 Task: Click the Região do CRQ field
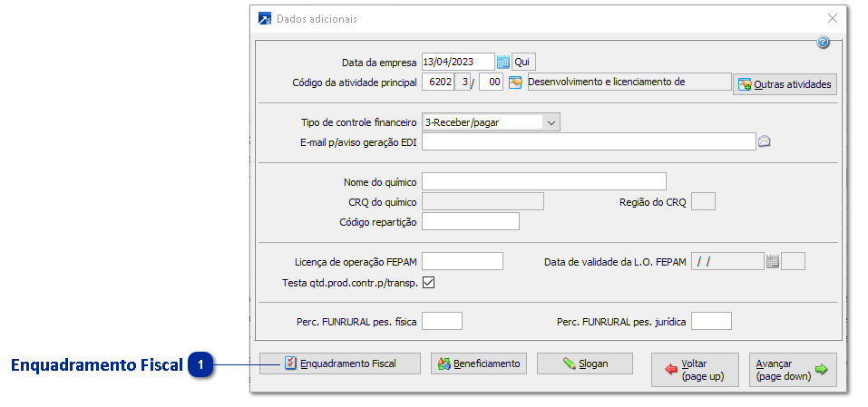click(704, 201)
